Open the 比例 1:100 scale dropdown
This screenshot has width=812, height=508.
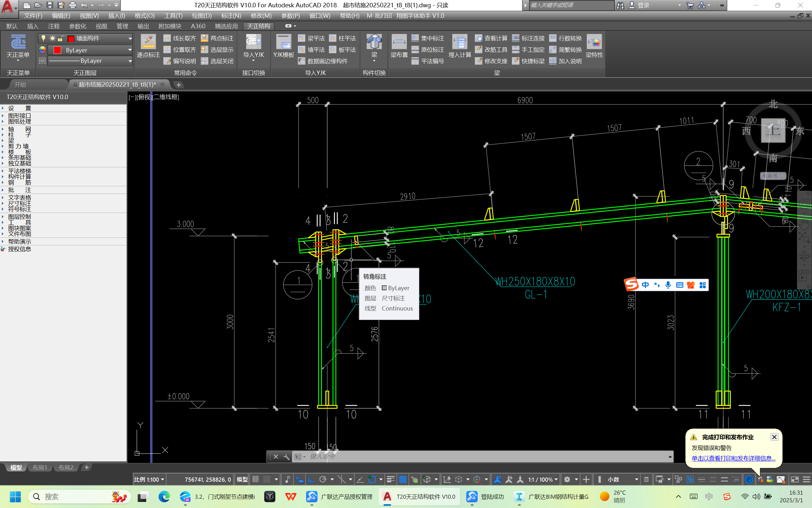(x=149, y=479)
